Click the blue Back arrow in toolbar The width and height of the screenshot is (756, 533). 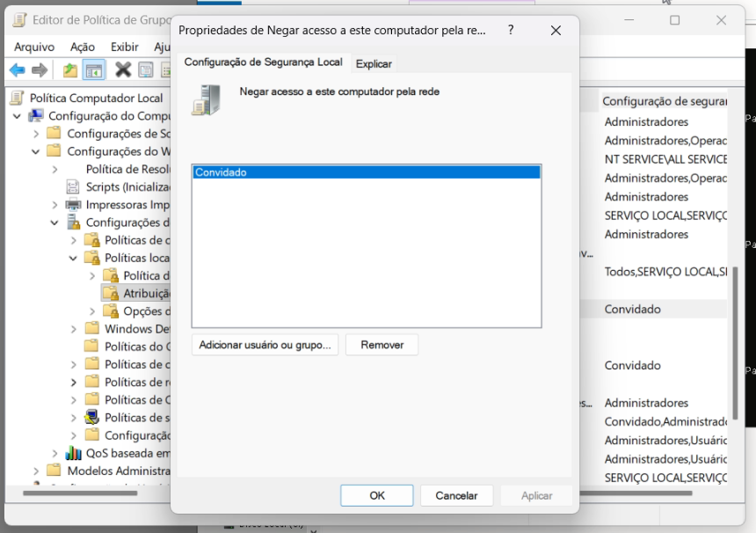point(17,69)
